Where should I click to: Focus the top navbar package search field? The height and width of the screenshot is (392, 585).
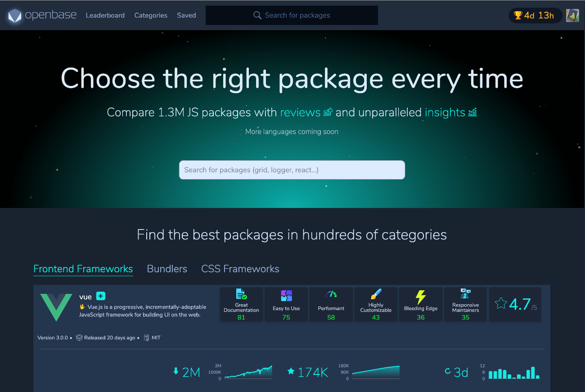292,15
